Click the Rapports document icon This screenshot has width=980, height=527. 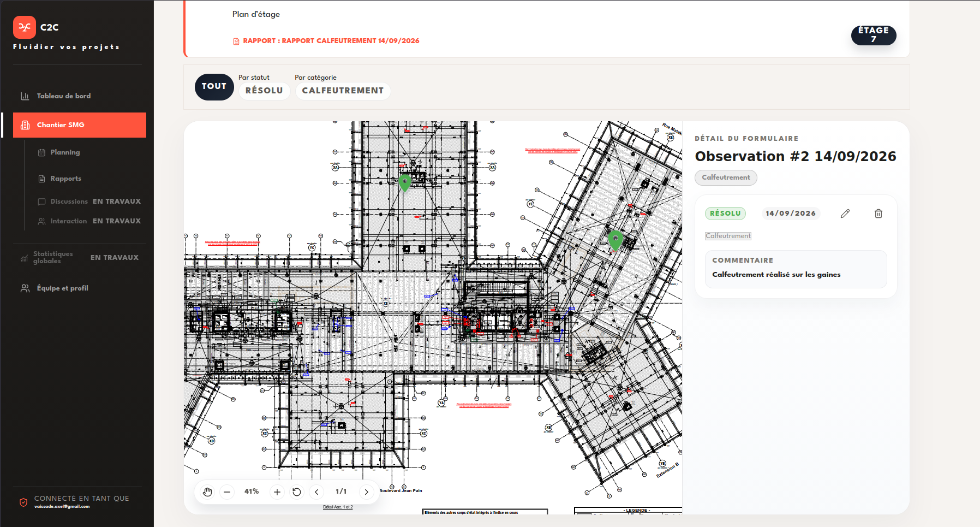tap(41, 179)
